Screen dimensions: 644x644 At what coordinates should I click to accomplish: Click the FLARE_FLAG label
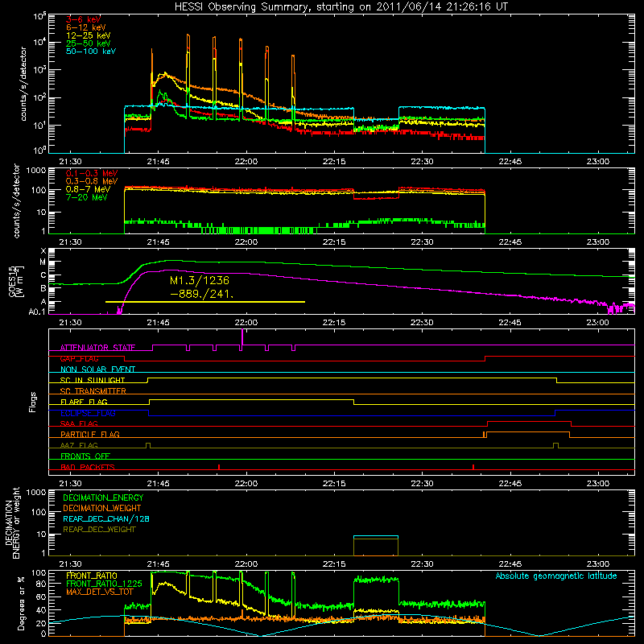pos(84,402)
